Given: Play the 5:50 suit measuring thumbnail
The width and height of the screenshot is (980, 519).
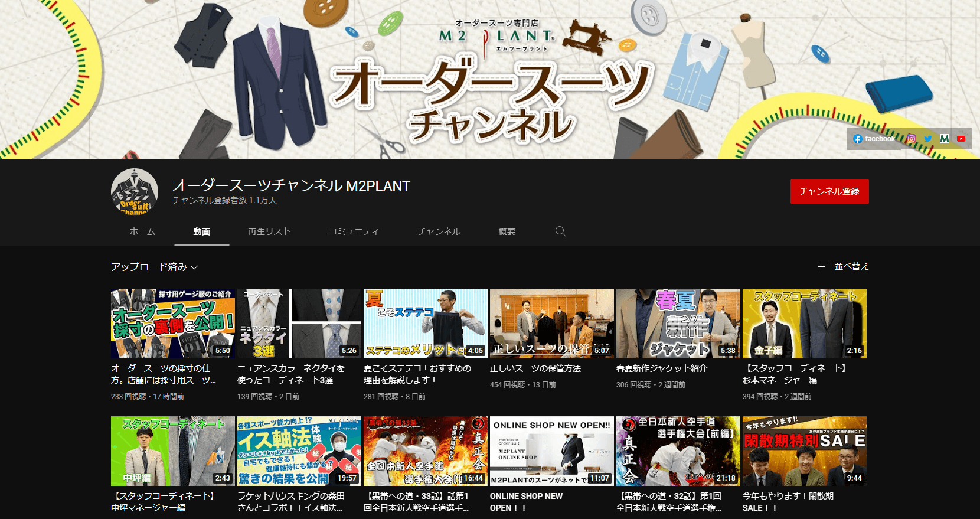Looking at the screenshot, I should [x=173, y=324].
